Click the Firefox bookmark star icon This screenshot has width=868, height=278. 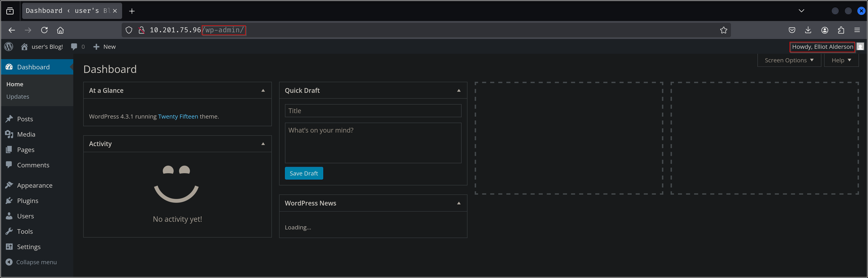point(723,30)
